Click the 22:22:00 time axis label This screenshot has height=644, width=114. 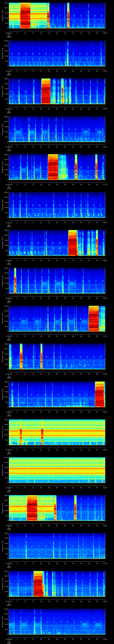9,33
